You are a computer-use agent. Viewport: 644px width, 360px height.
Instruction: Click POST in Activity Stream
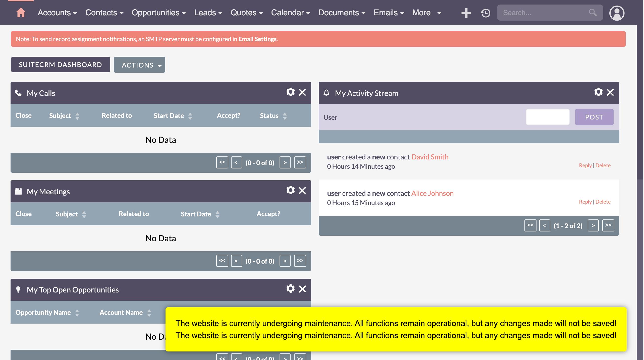click(594, 117)
